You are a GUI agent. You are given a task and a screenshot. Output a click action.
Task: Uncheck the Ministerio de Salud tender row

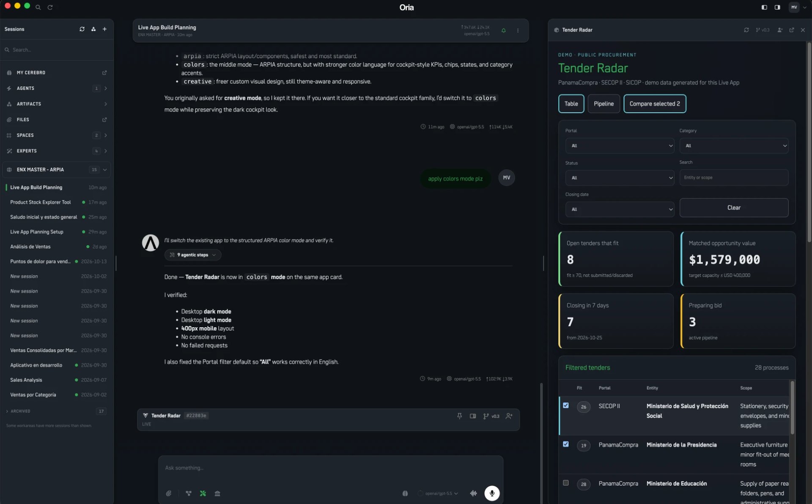tap(566, 405)
